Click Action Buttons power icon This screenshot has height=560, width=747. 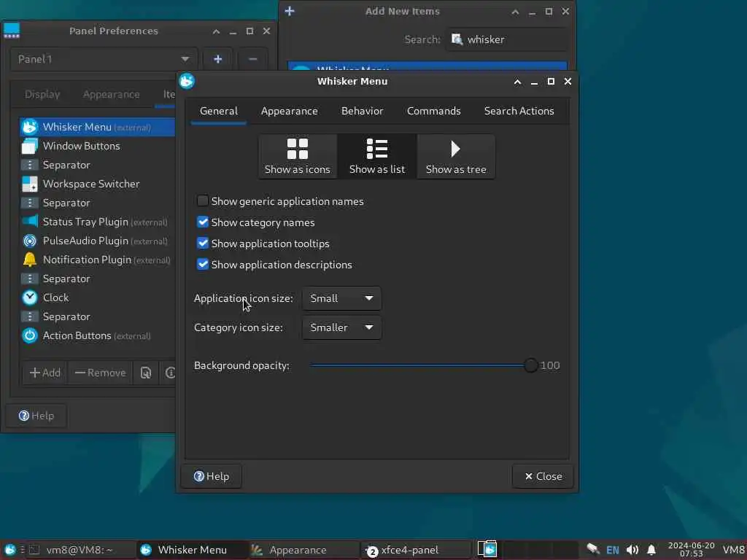pos(29,335)
